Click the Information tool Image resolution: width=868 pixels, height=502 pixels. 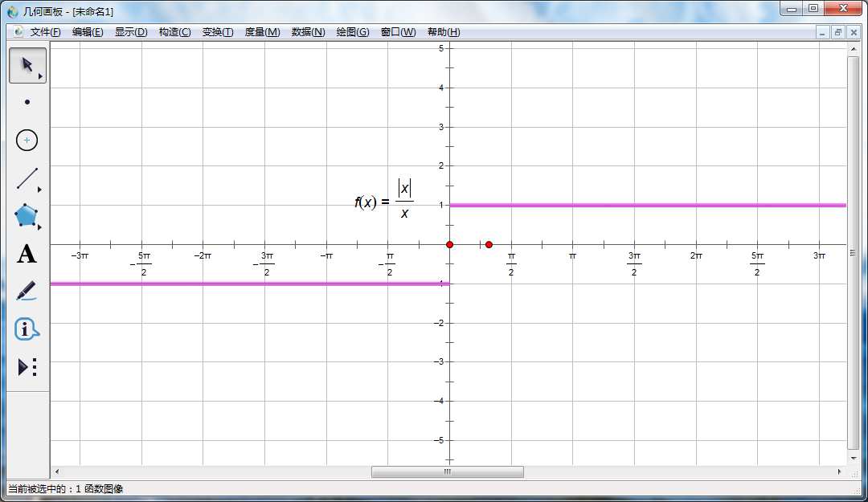tap(27, 329)
